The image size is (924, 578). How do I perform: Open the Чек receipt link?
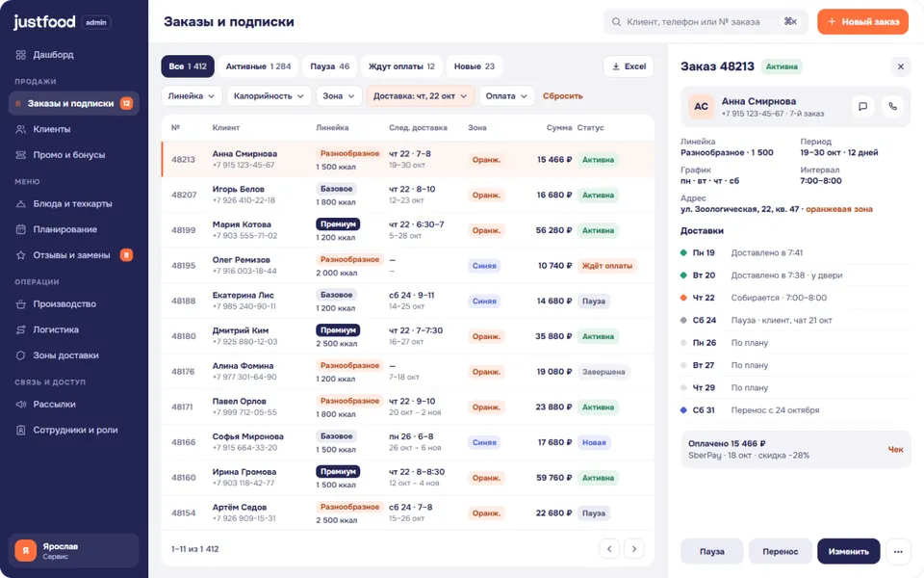(x=895, y=450)
